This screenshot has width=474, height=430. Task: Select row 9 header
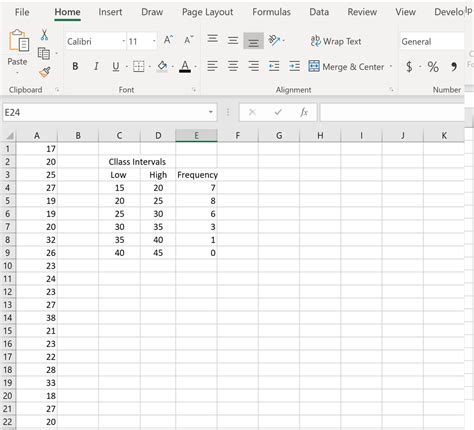8,253
